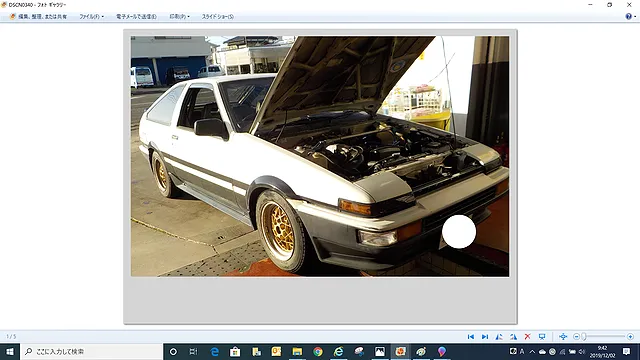Expand the ファイル(F) dropdown menu
Image resolution: width=640 pixels, height=360 pixels.
click(91, 17)
